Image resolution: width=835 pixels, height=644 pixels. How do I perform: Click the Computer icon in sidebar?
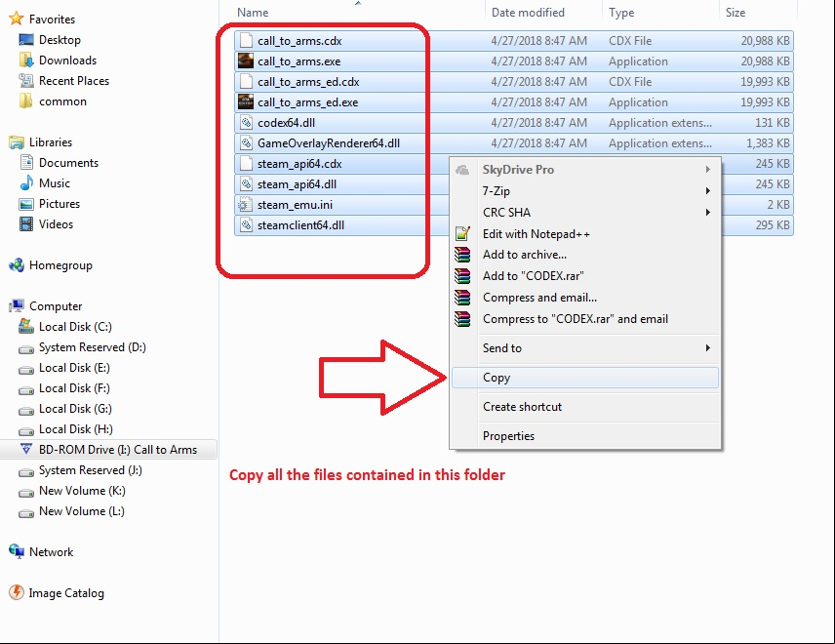coord(17,305)
